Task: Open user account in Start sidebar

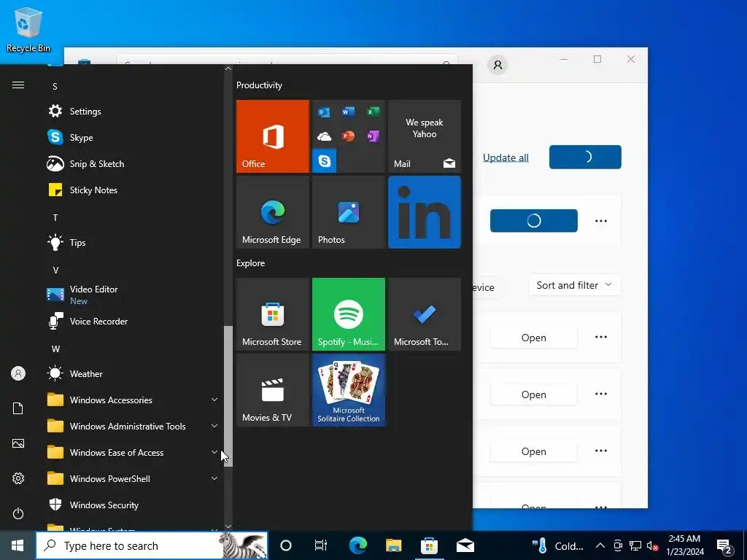Action: pos(18,373)
